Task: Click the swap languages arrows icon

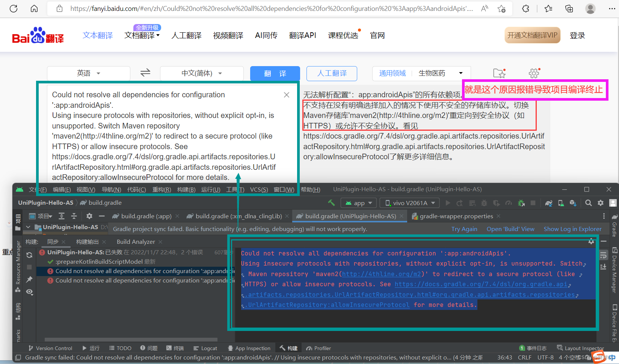Action: (x=145, y=72)
